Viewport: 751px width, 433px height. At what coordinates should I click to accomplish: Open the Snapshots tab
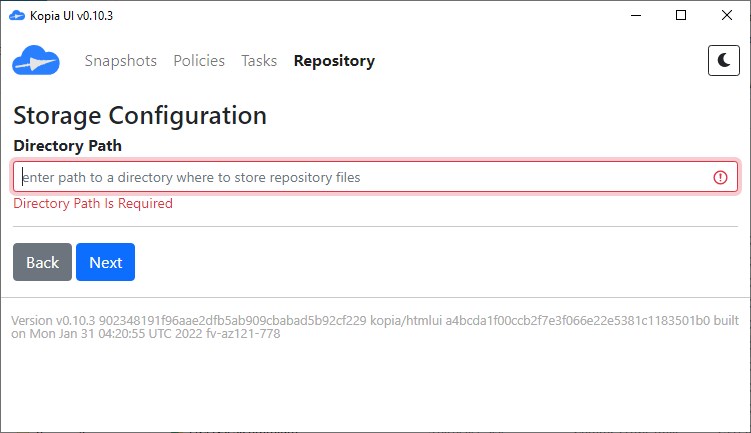click(x=121, y=61)
